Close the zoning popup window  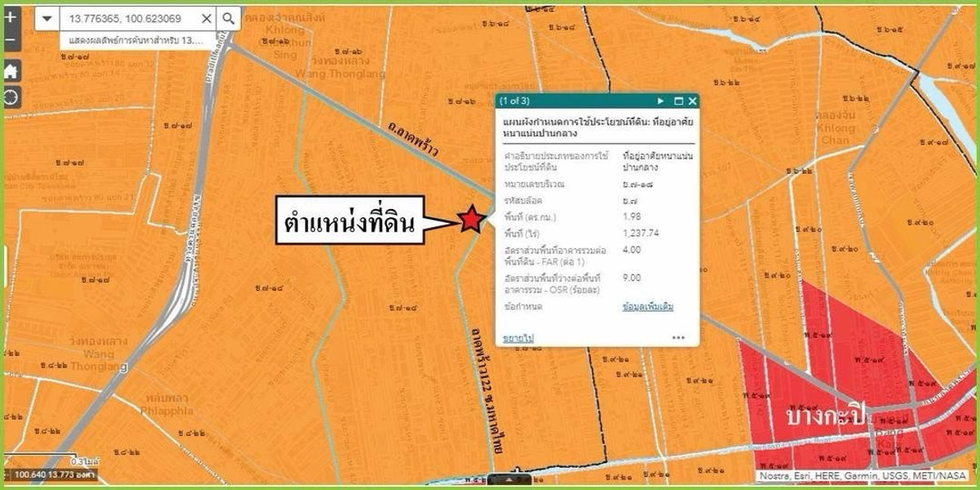point(693,101)
